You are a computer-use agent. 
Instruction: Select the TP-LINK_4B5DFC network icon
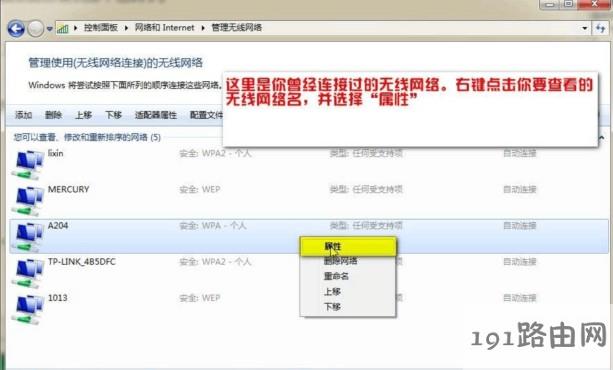[27, 273]
